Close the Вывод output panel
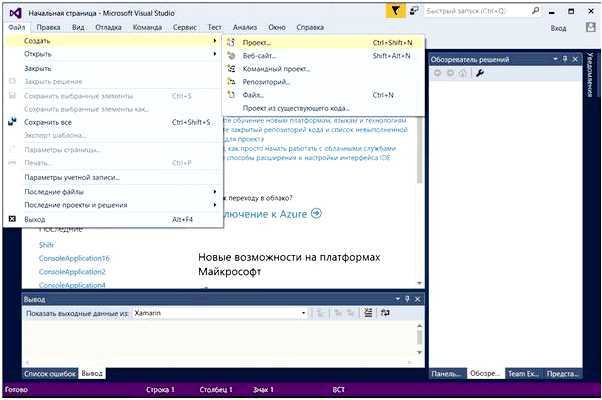This screenshot has width=602, height=400. 418,299
